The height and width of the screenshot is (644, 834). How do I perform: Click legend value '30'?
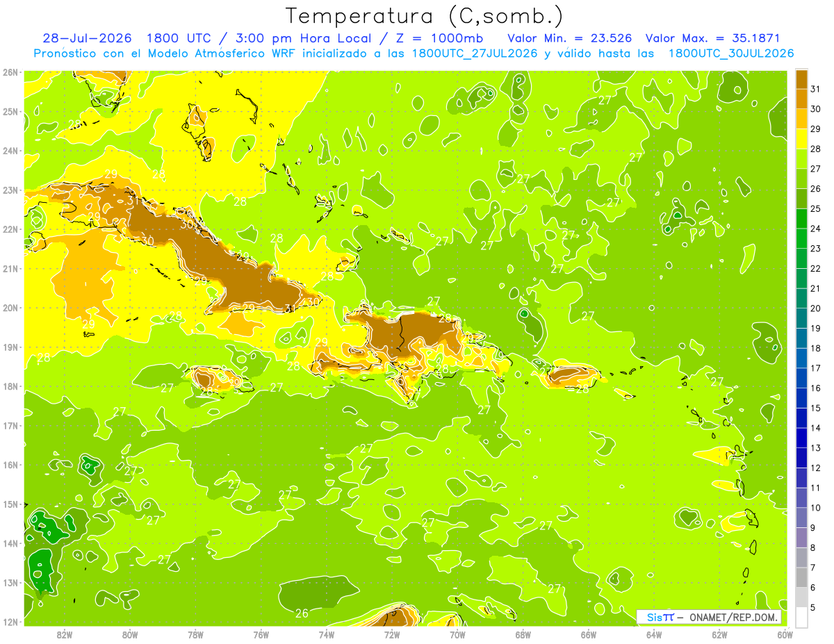(x=815, y=109)
